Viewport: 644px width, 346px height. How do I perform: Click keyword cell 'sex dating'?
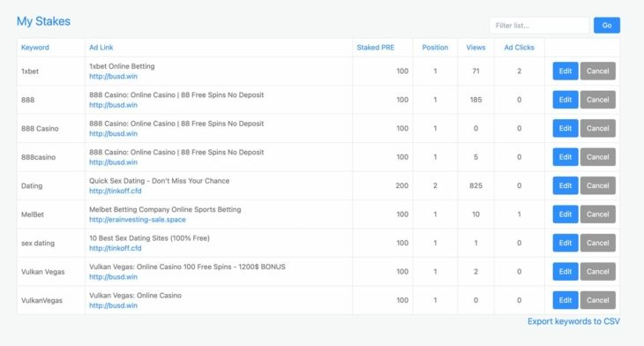[x=38, y=244]
